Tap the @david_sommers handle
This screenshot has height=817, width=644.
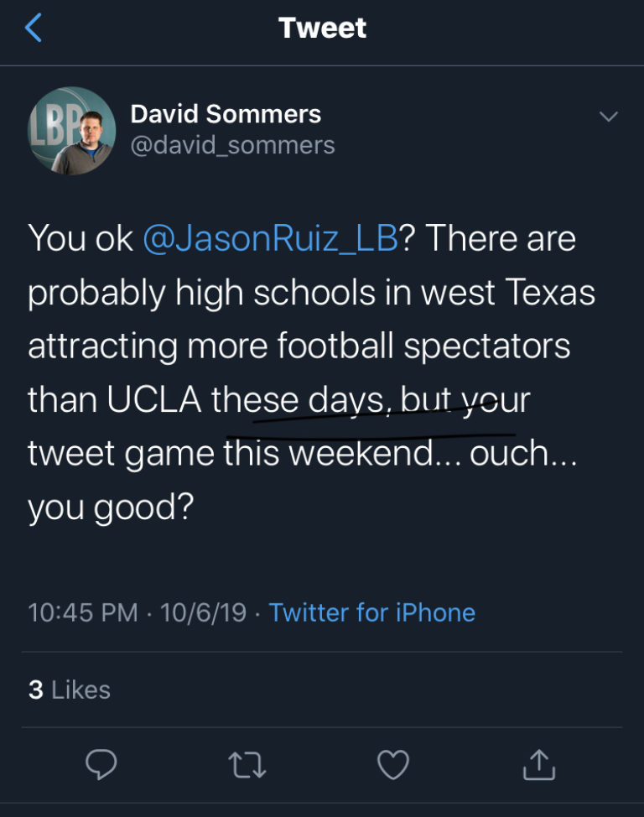[x=232, y=145]
